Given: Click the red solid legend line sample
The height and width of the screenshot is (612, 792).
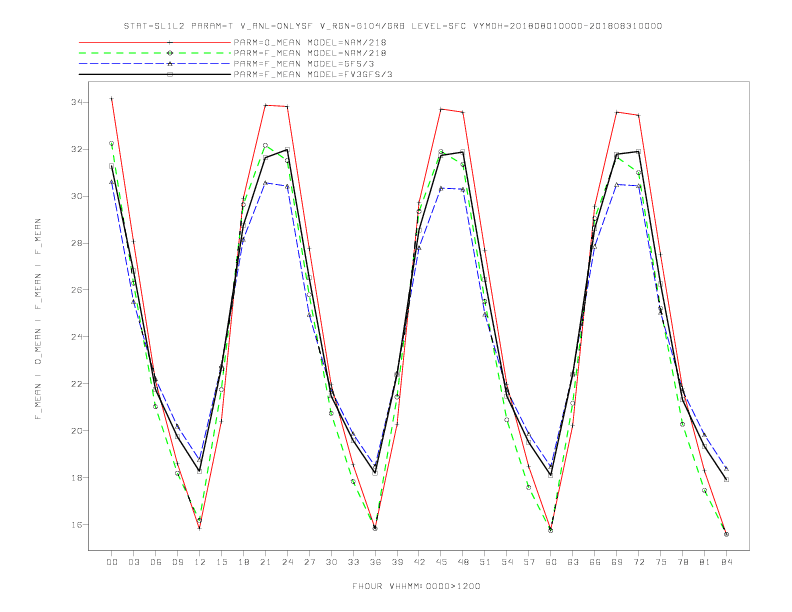Looking at the screenshot, I should click(155, 42).
